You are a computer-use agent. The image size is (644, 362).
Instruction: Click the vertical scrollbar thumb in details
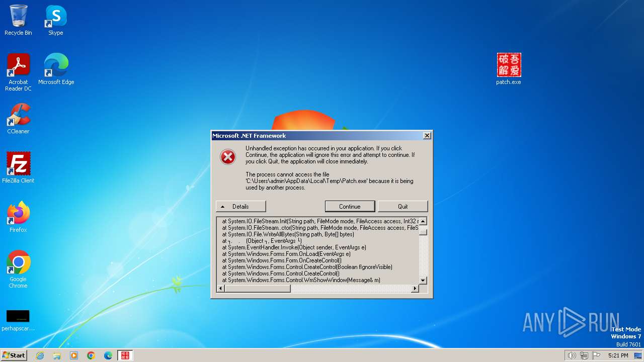423,232
